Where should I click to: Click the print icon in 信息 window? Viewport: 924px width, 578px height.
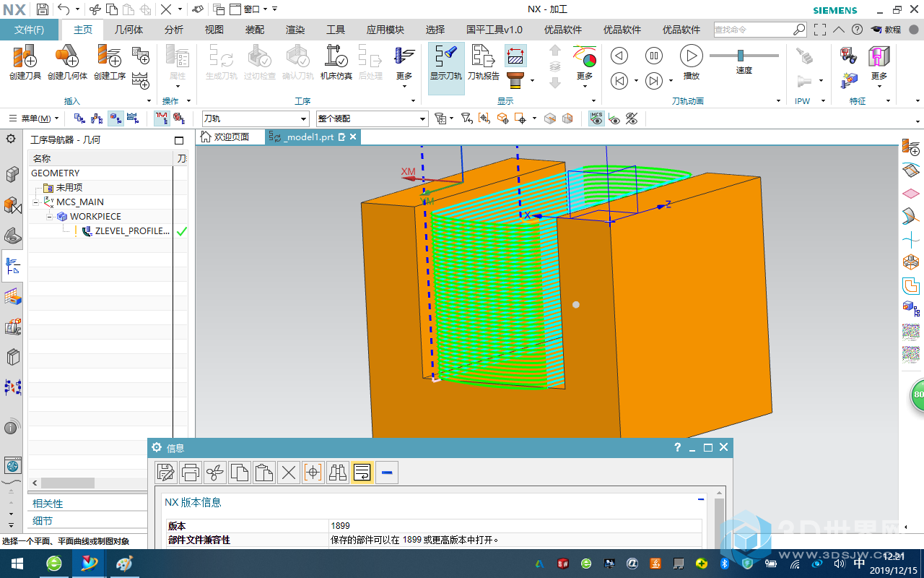click(191, 473)
